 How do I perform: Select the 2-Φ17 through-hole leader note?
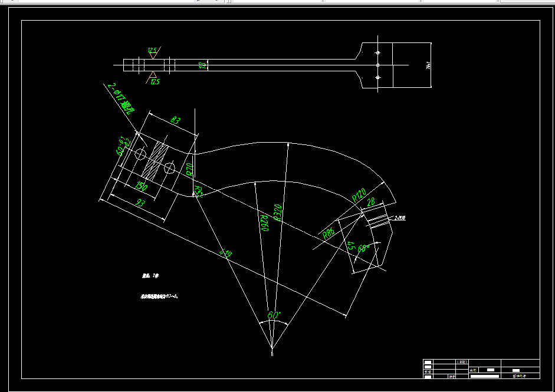[121, 98]
